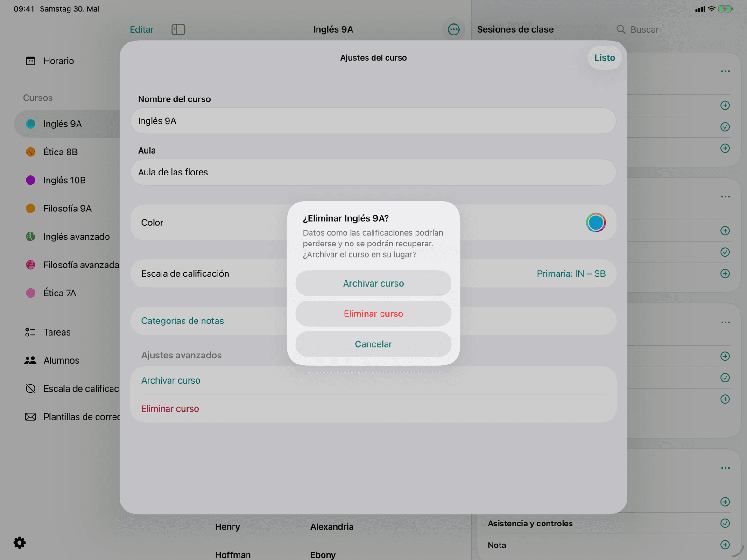Tap Listo to close course settings
Viewport: 747px width, 560px height.
(605, 58)
